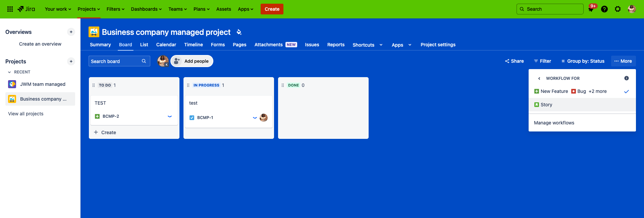The height and width of the screenshot is (218, 644).
Task: Select New Feature, Bug +2 more workflow
Action: (582, 91)
